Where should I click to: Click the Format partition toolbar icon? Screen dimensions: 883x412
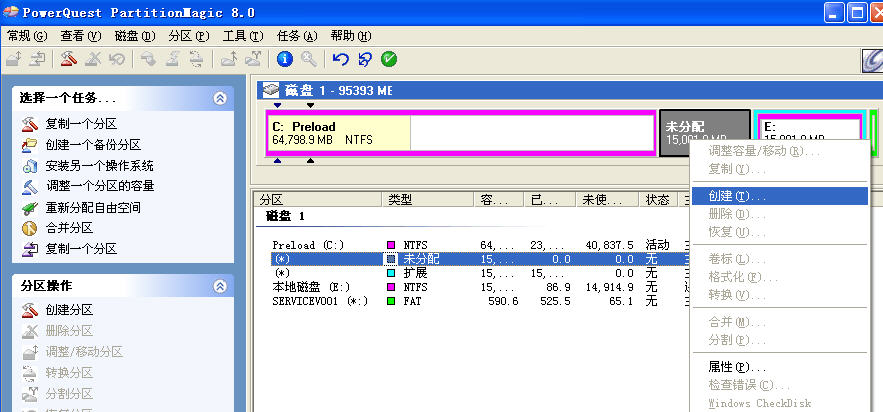(172, 59)
